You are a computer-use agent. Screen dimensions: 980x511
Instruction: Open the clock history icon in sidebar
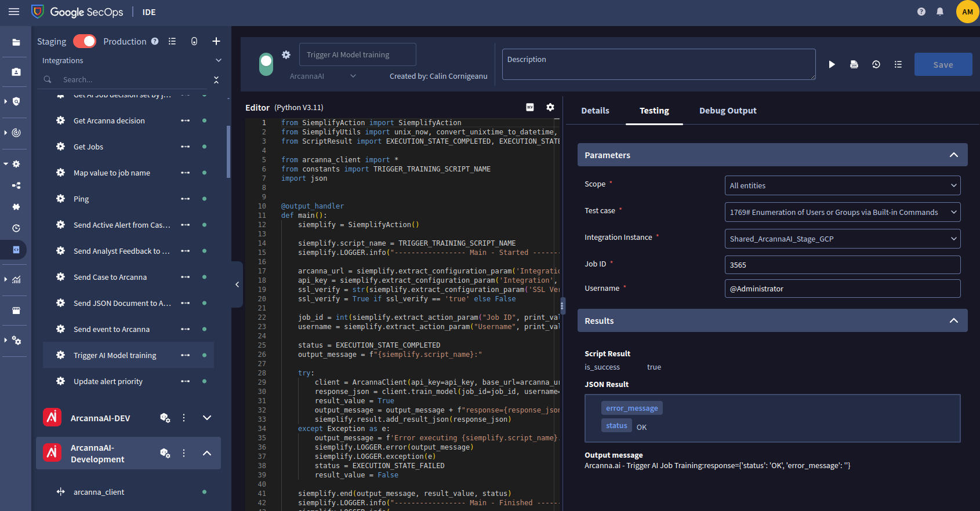(16, 228)
